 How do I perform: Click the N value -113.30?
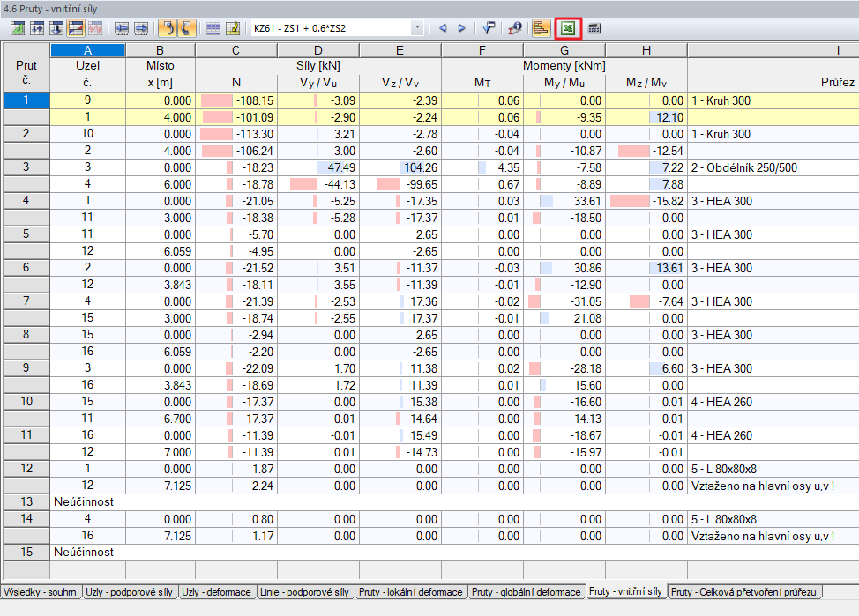point(255,134)
